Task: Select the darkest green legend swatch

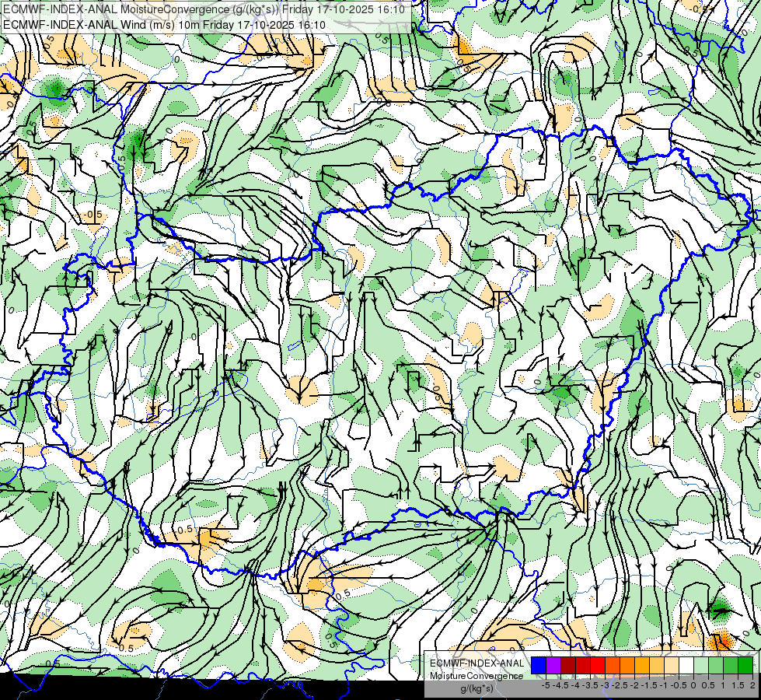Action: (745, 665)
